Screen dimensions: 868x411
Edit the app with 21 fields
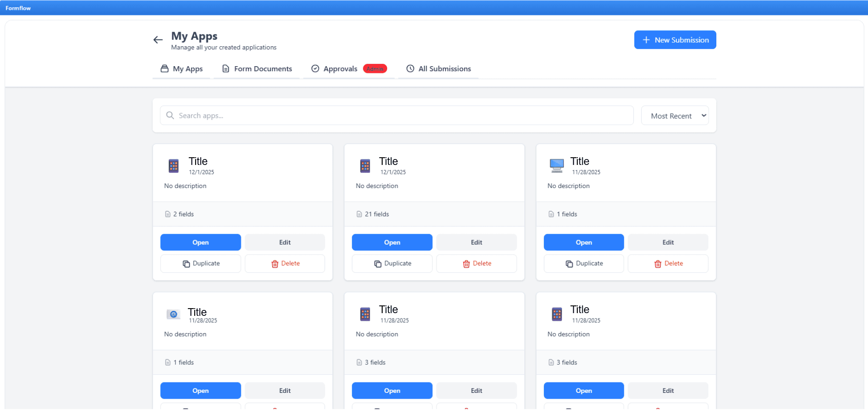476,242
